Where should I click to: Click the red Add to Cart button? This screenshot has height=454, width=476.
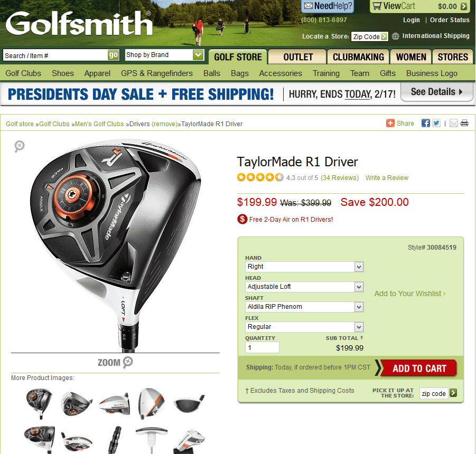419,368
